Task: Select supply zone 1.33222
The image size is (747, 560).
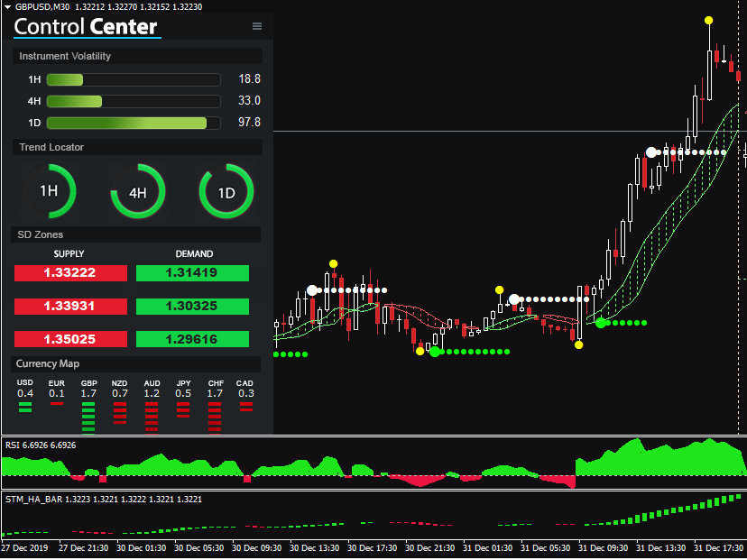Action: pyautogui.click(x=71, y=272)
